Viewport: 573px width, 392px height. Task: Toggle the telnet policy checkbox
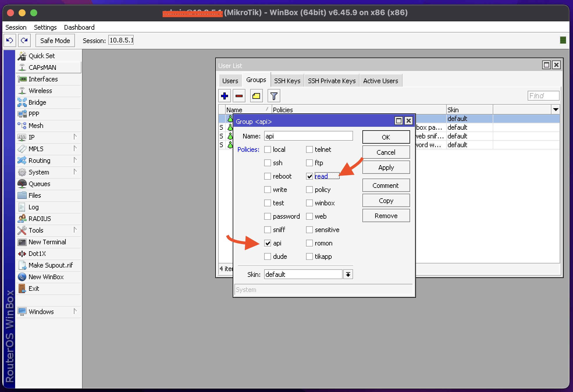[309, 149]
